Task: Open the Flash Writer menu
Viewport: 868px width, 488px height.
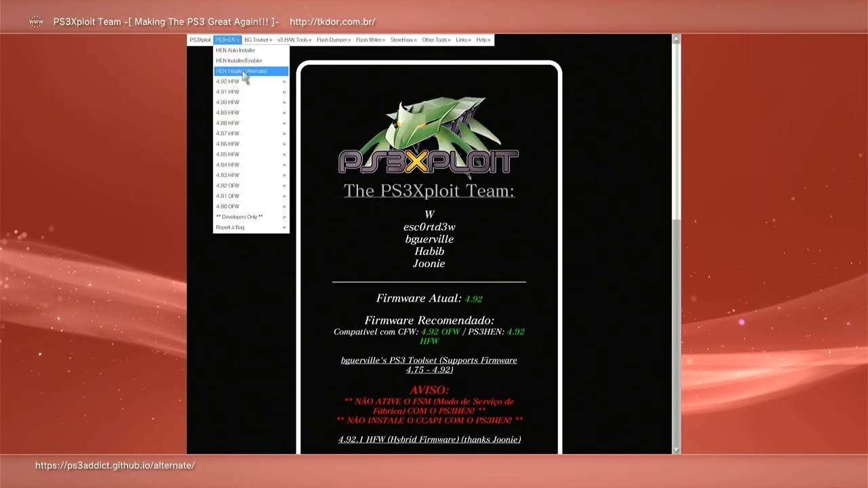Action: 371,40
